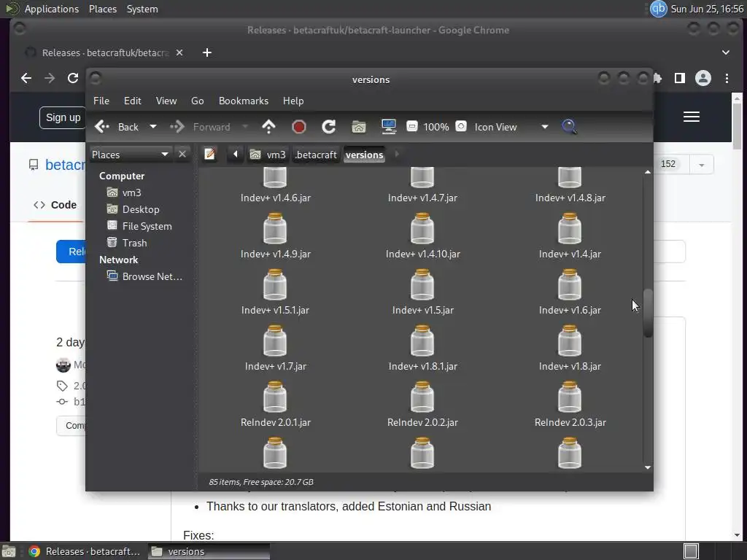The height and width of the screenshot is (560, 747).
Task: Select the Indev+ v1.5.jar file icon
Action: tap(422, 285)
